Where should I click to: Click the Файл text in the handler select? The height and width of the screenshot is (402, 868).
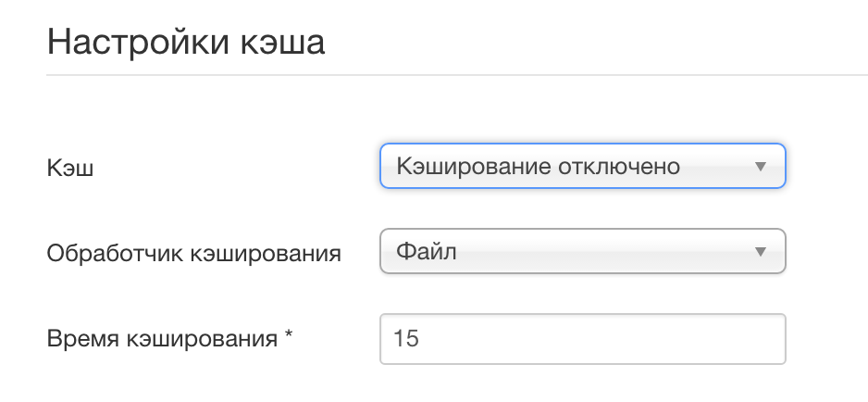pyautogui.click(x=427, y=252)
